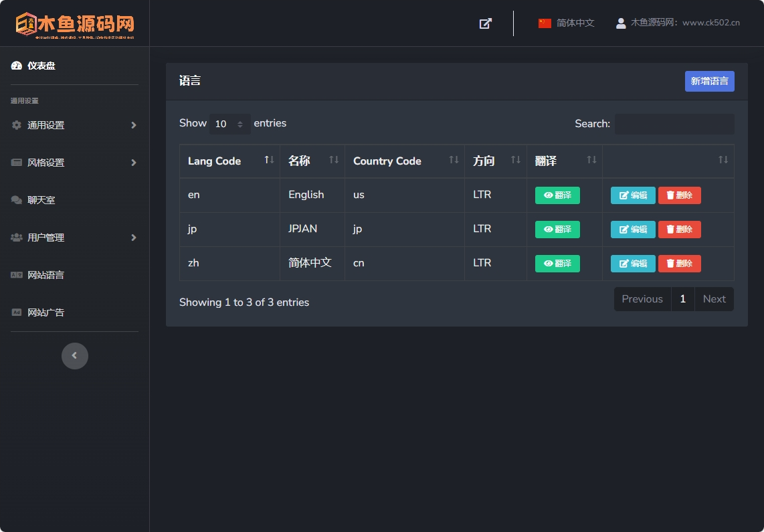Sort by 翻译 column arrows
Screen dimensions: 764x532
[x=591, y=160]
